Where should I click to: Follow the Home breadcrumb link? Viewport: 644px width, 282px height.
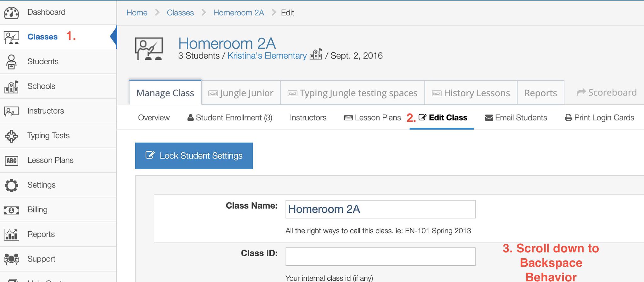[137, 13]
